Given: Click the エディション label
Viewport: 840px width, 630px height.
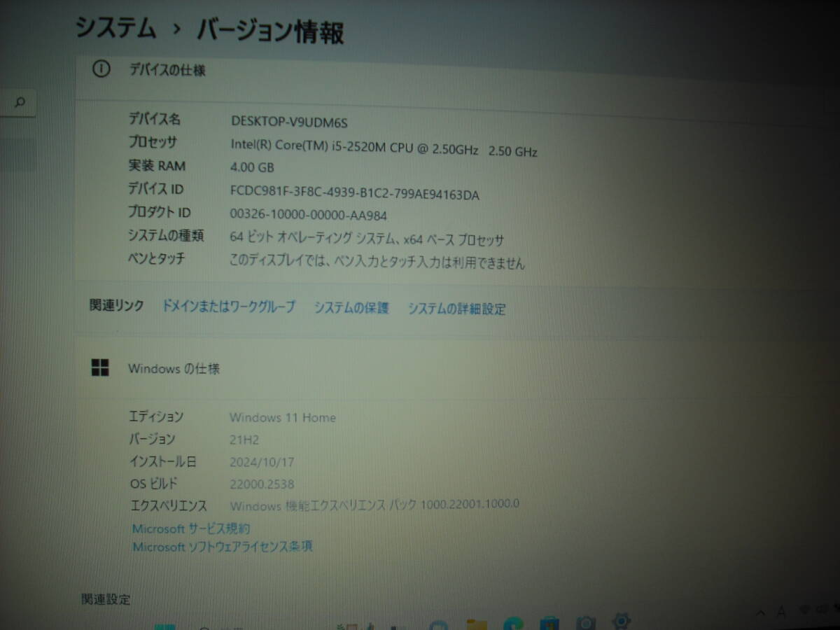Looking at the screenshot, I should coord(157,416).
